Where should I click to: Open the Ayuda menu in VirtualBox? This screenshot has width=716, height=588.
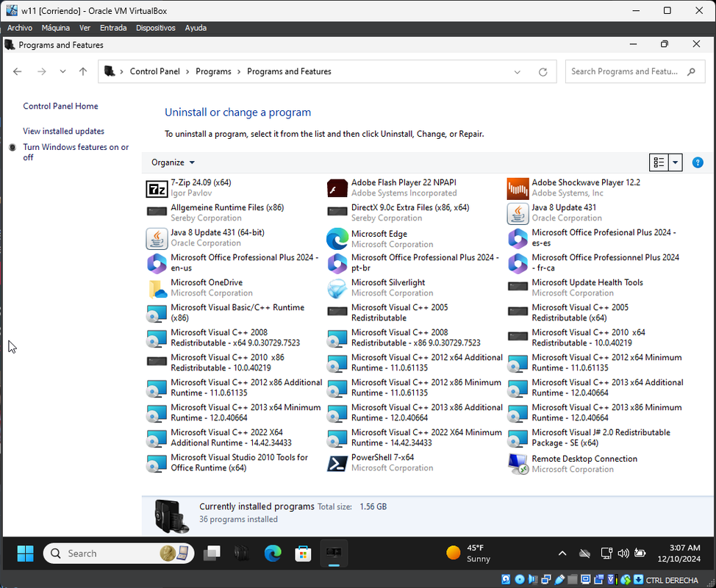click(x=196, y=28)
